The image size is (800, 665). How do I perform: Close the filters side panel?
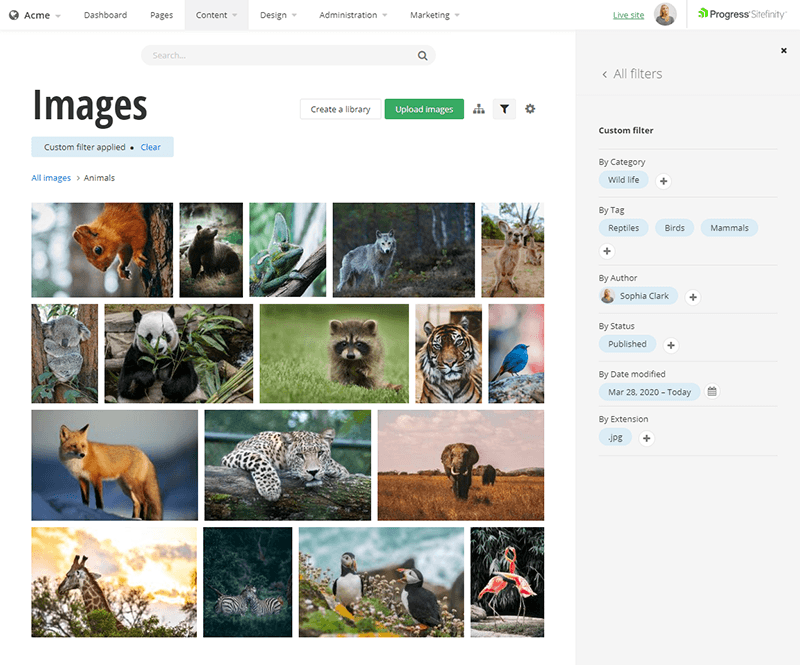click(x=783, y=50)
